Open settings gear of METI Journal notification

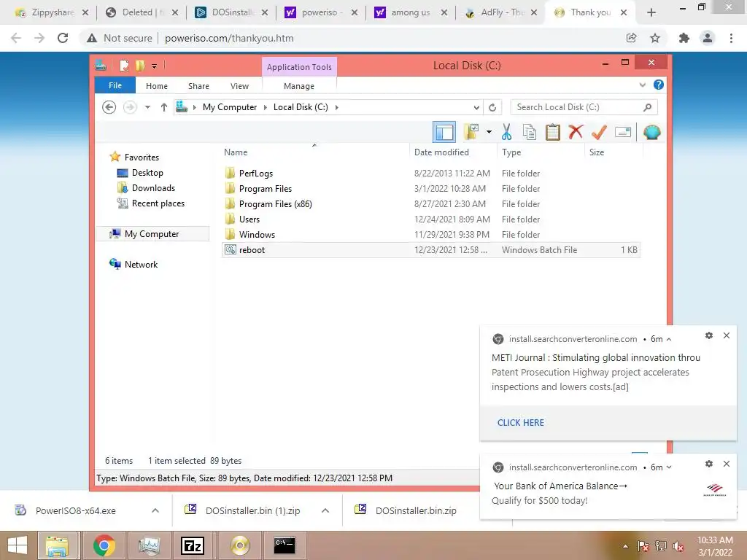click(709, 335)
